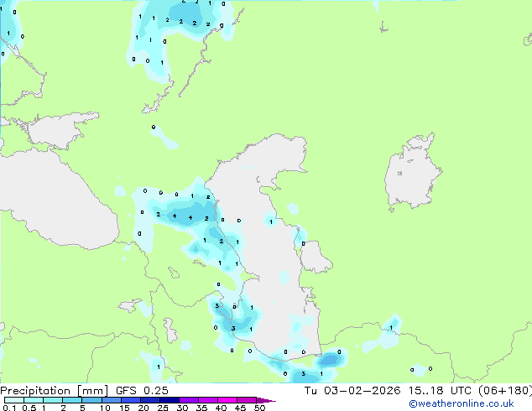Click the "Precipitation [mm]" title label

tap(54, 391)
